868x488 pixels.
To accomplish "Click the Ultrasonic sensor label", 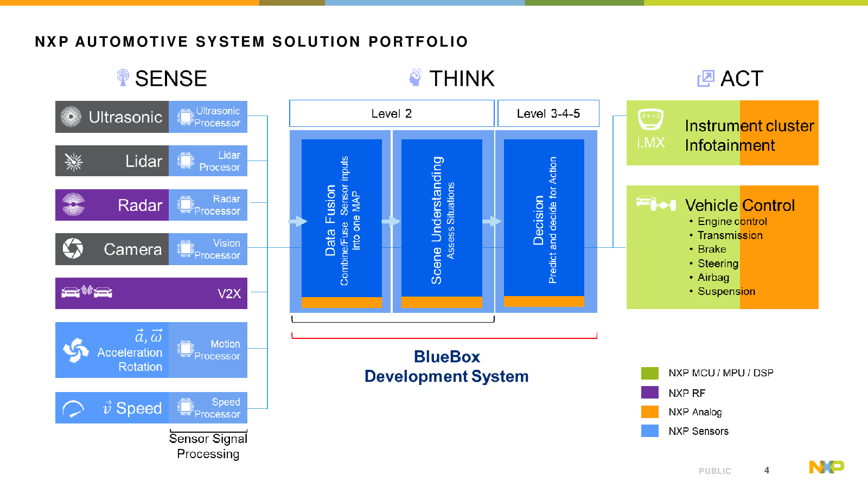I will 125,117.
